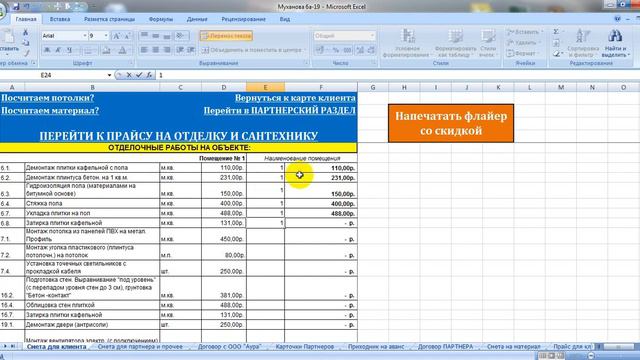Open the Рецензирование ribbon tab
The width and height of the screenshot is (640, 360).
(x=244, y=19)
